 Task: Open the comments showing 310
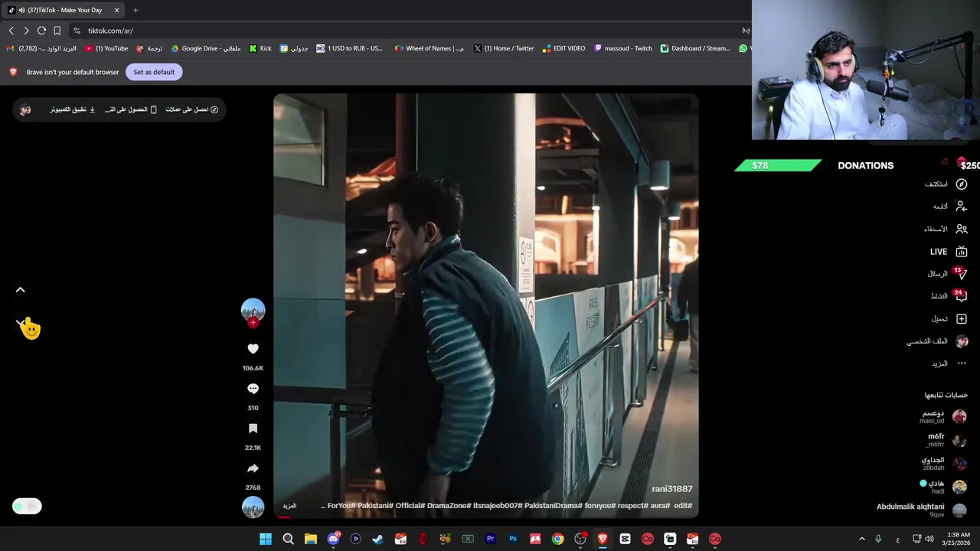[x=253, y=389]
